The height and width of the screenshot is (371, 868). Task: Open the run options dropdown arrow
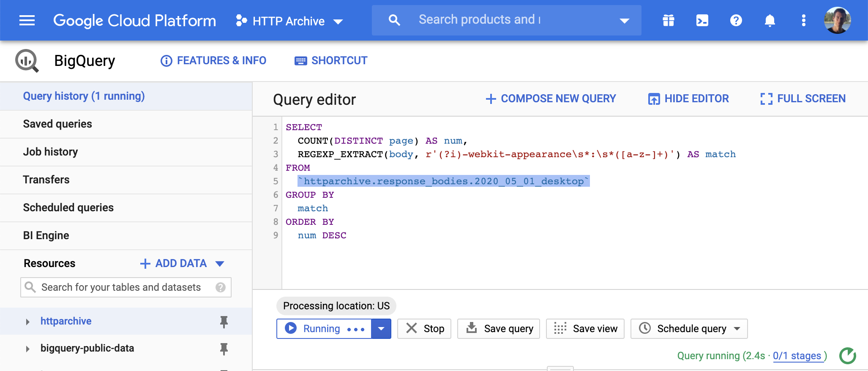(x=381, y=329)
